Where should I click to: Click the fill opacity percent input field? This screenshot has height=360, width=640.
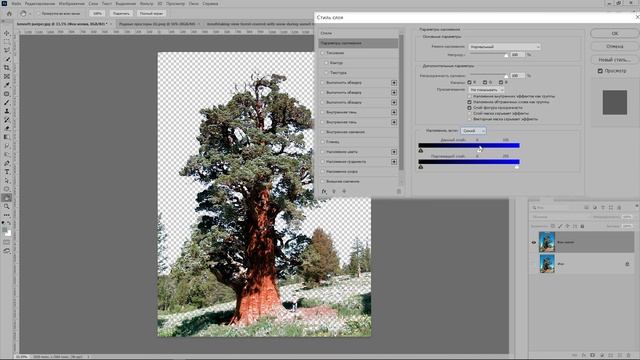pyautogui.click(x=517, y=76)
